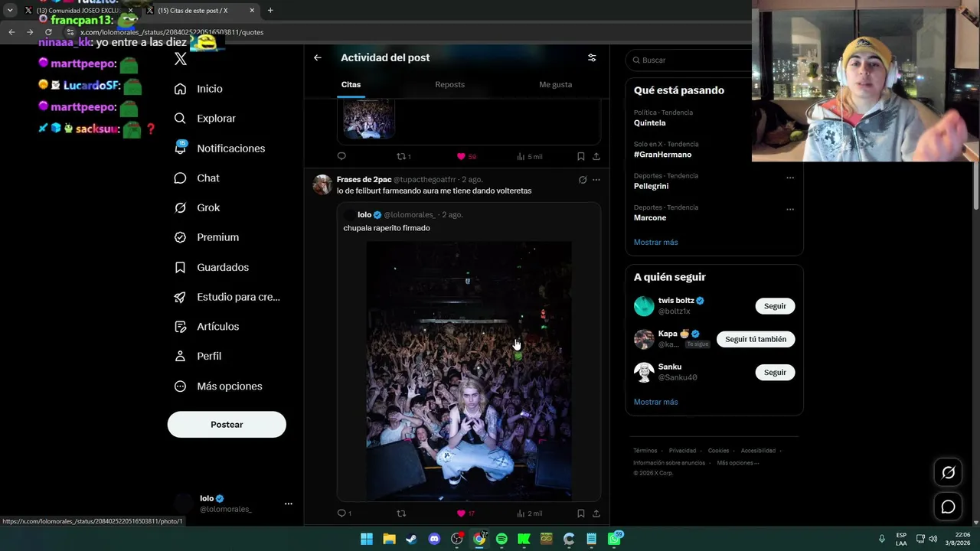Follow twis boltz

775,306
